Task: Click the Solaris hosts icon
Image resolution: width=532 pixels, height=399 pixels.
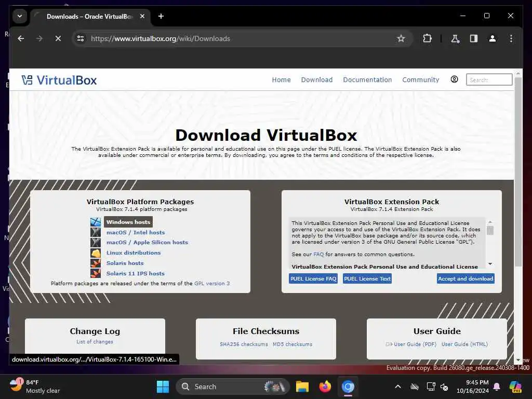Action: pos(96,263)
